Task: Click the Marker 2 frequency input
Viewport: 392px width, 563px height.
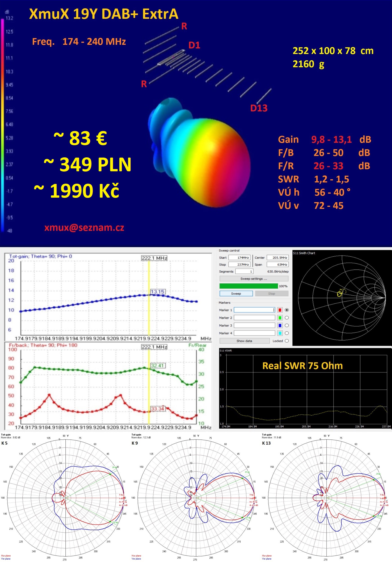Action: [255, 318]
